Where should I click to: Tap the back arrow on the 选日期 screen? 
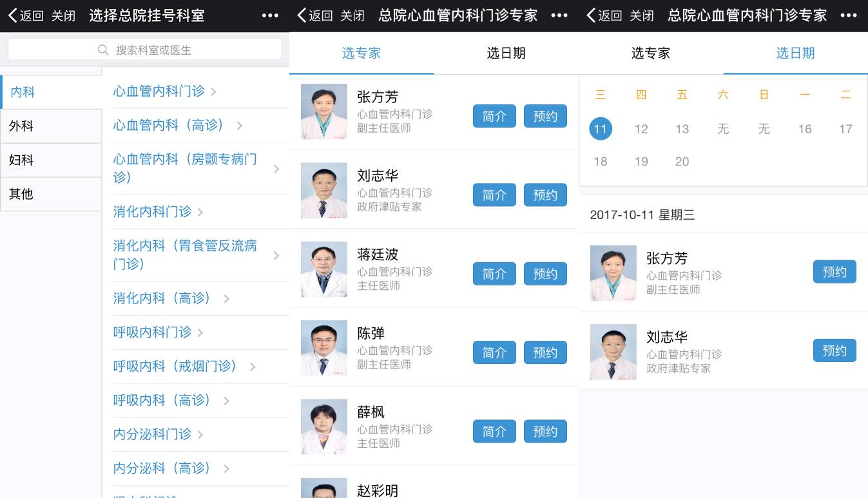(x=592, y=15)
